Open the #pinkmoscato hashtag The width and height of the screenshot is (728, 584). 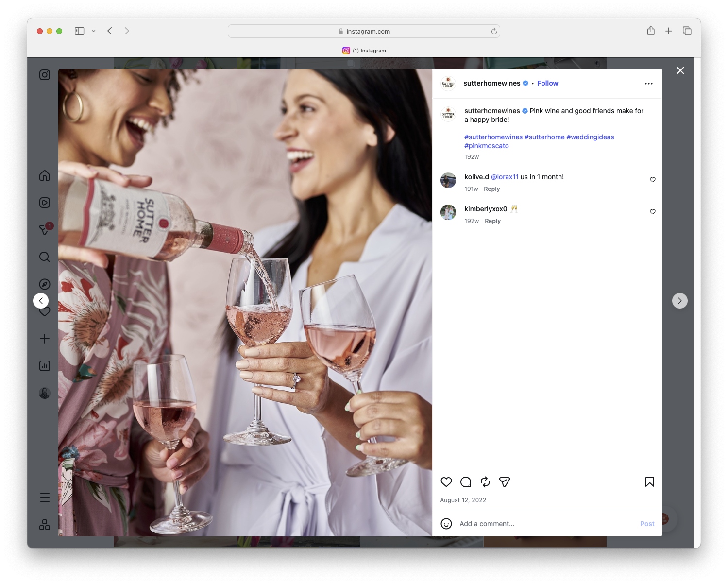coord(486,145)
